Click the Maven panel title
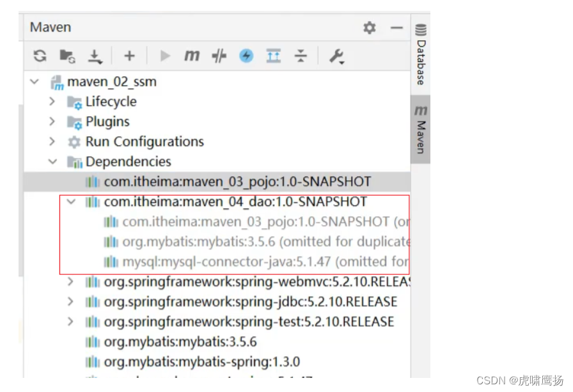This screenshot has width=573, height=392. coord(51,27)
